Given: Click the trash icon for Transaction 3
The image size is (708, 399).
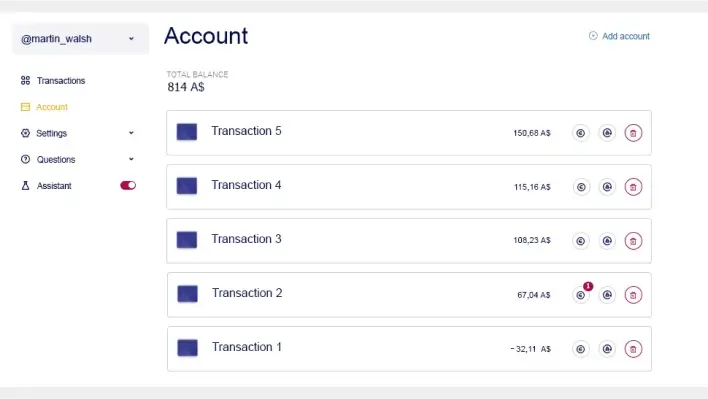Looking at the screenshot, I should click(633, 241).
